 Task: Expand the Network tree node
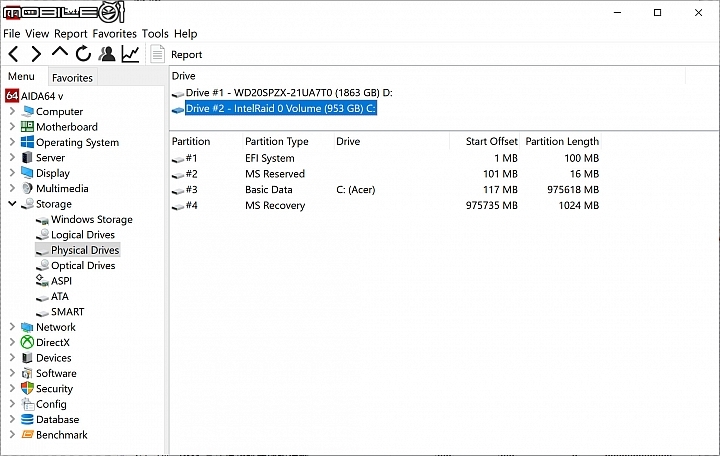click(x=12, y=327)
